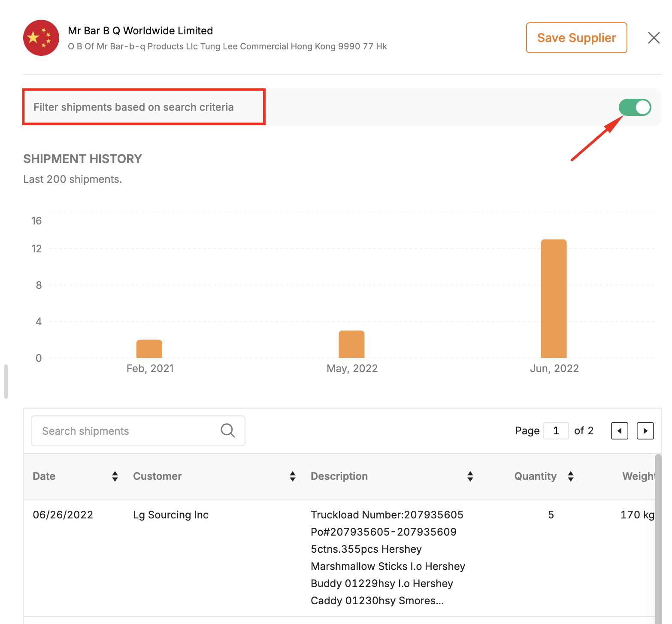Go to the next shipments page
Screen dimensions: 672x624
(x=645, y=431)
